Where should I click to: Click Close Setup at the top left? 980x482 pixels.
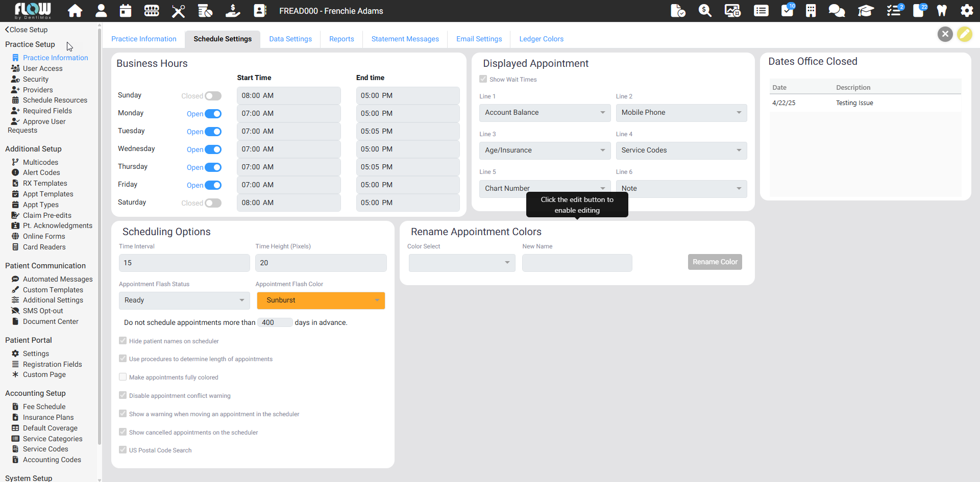coord(26,30)
